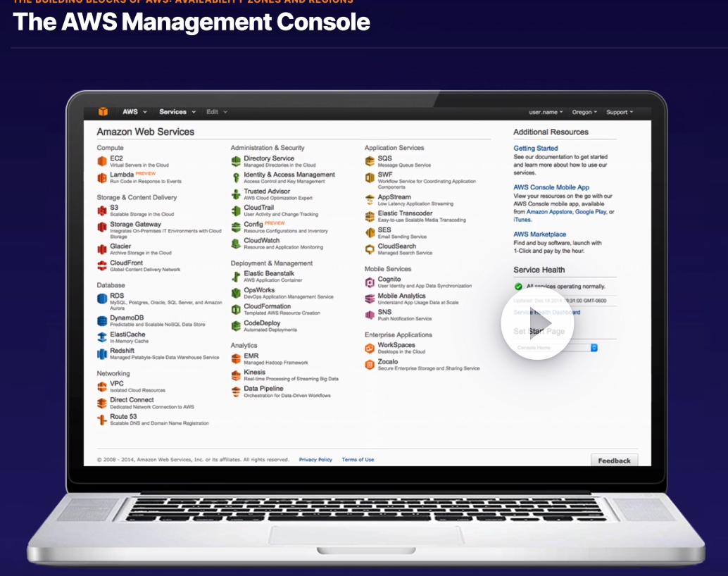Click the green service health checkmark
728x576 pixels.
click(518, 287)
